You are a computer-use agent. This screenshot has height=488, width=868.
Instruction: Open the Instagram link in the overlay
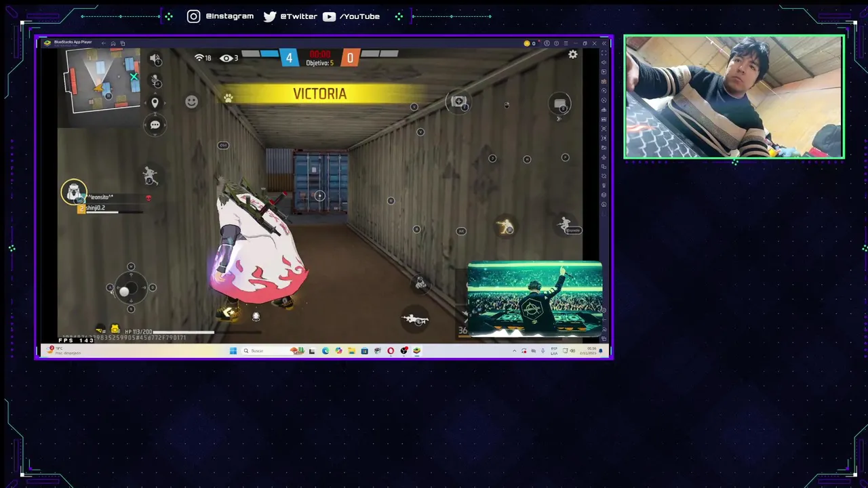click(220, 16)
